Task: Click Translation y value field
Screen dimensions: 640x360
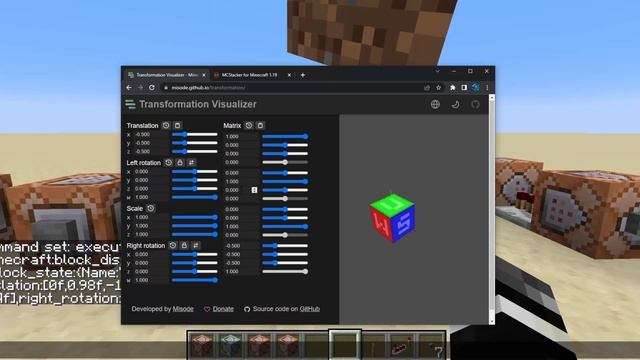Action: click(x=150, y=143)
